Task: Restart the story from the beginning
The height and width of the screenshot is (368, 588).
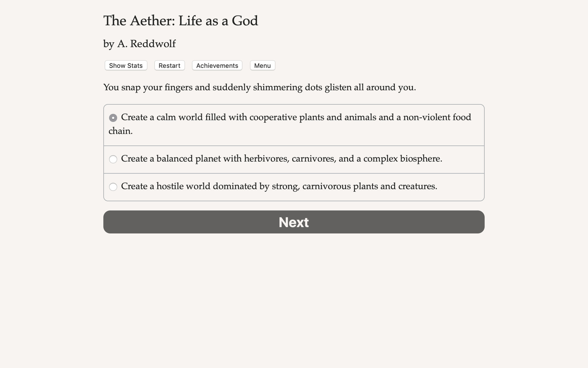Action: [x=169, y=65]
